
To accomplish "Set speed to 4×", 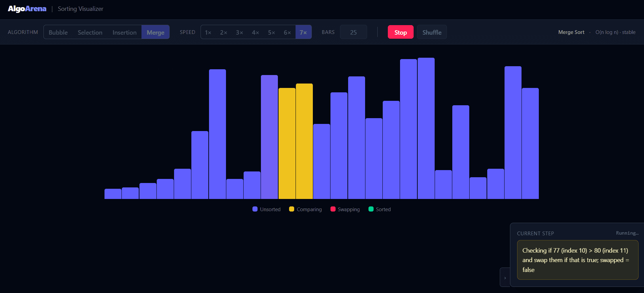I will [x=255, y=32].
